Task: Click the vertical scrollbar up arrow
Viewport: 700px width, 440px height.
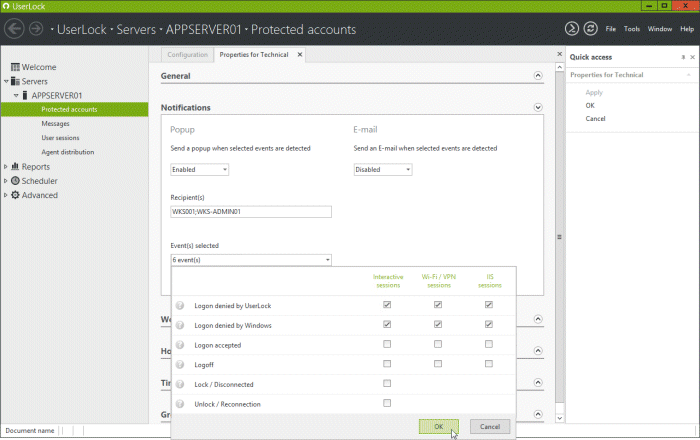Action: (560, 67)
